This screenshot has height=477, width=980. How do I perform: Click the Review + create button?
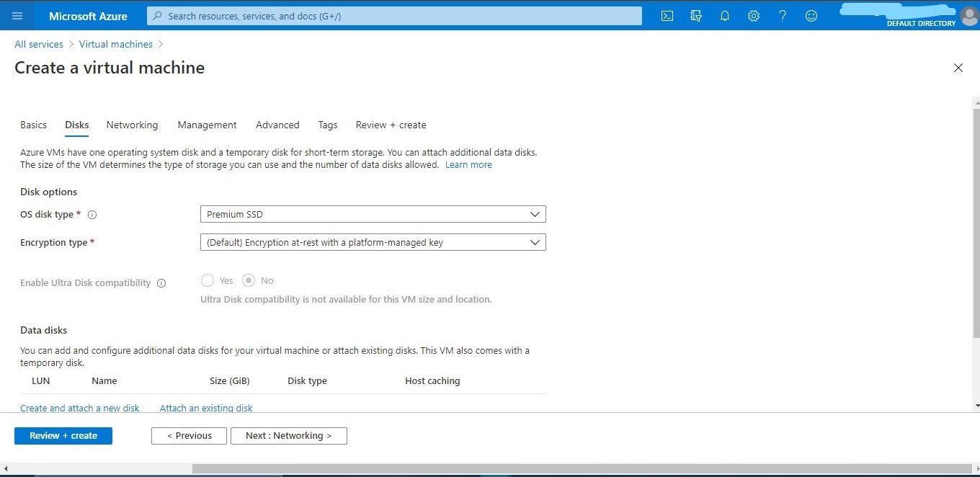click(63, 435)
